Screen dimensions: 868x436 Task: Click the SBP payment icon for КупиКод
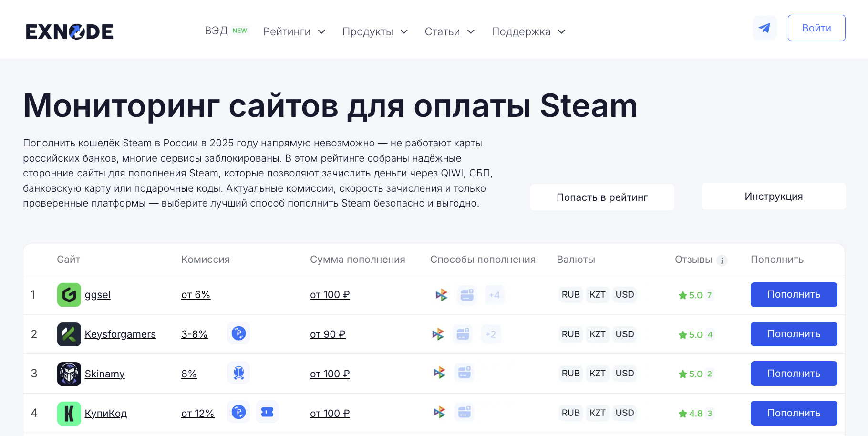(x=439, y=412)
